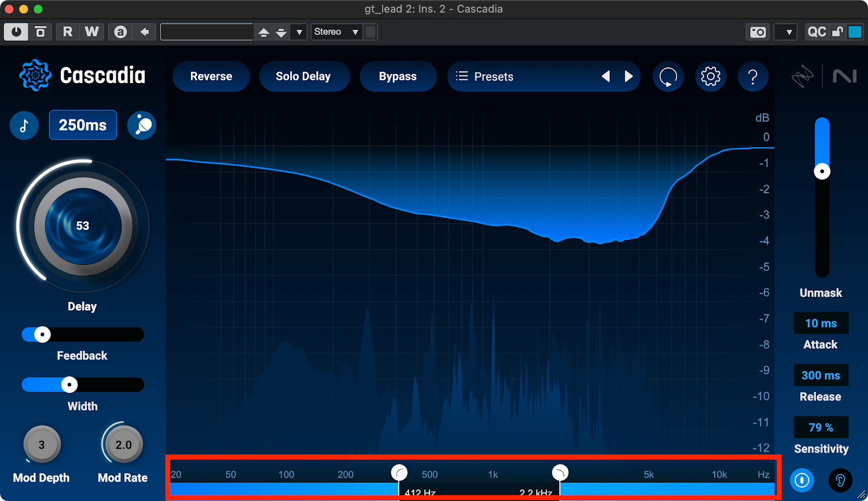868x501 pixels.
Task: Open help with question mark icon
Action: pyautogui.click(x=753, y=77)
